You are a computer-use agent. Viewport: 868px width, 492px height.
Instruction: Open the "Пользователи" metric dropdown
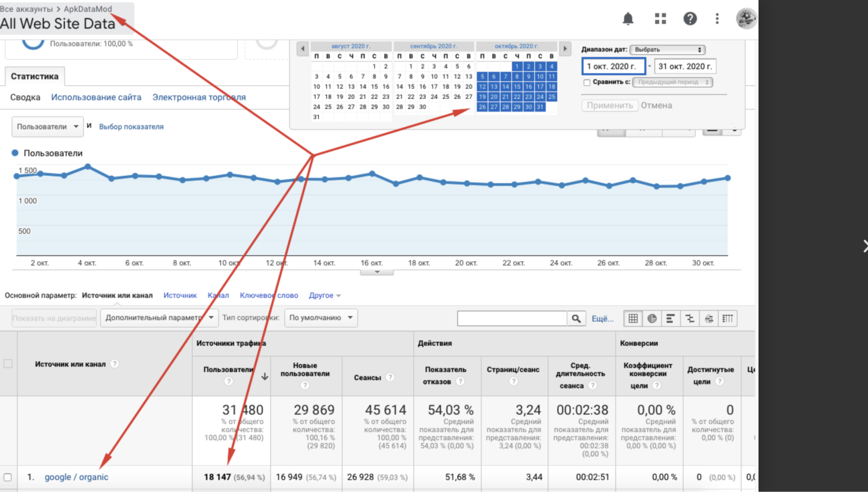click(47, 127)
